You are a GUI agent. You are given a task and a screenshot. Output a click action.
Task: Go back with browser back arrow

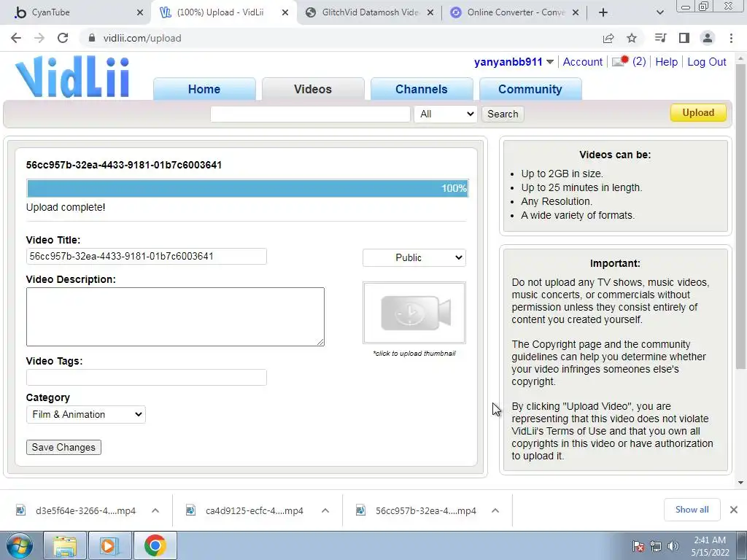(16, 38)
